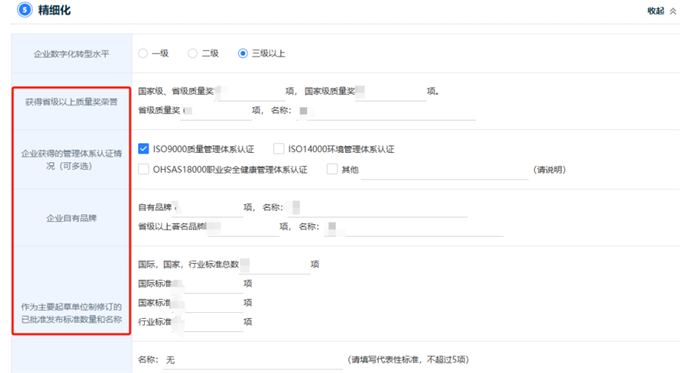Image resolution: width=680 pixels, height=373 pixels.
Task: Click the (请说明) hint text
Action: [549, 170]
